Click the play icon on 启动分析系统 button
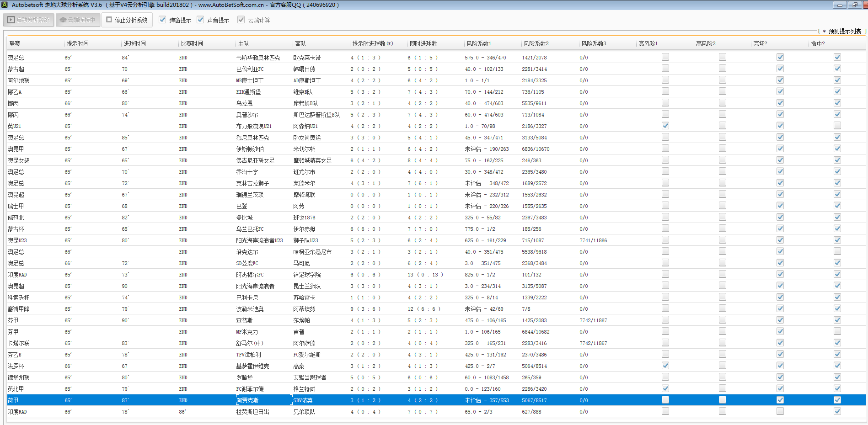This screenshot has height=425, width=868. pos(11,20)
